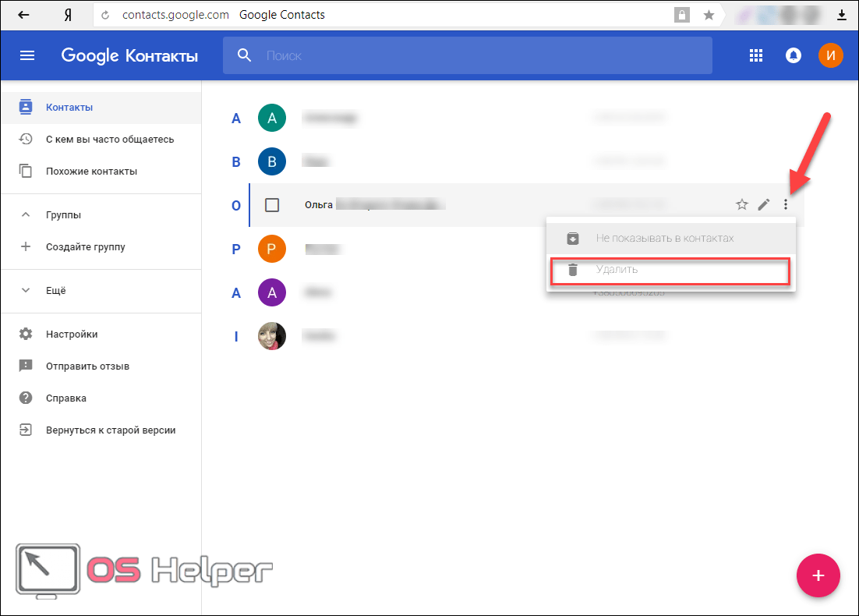Viewport: 859px width, 616px height.
Task: Tick the checkbox next to Ольга
Action: point(272,205)
